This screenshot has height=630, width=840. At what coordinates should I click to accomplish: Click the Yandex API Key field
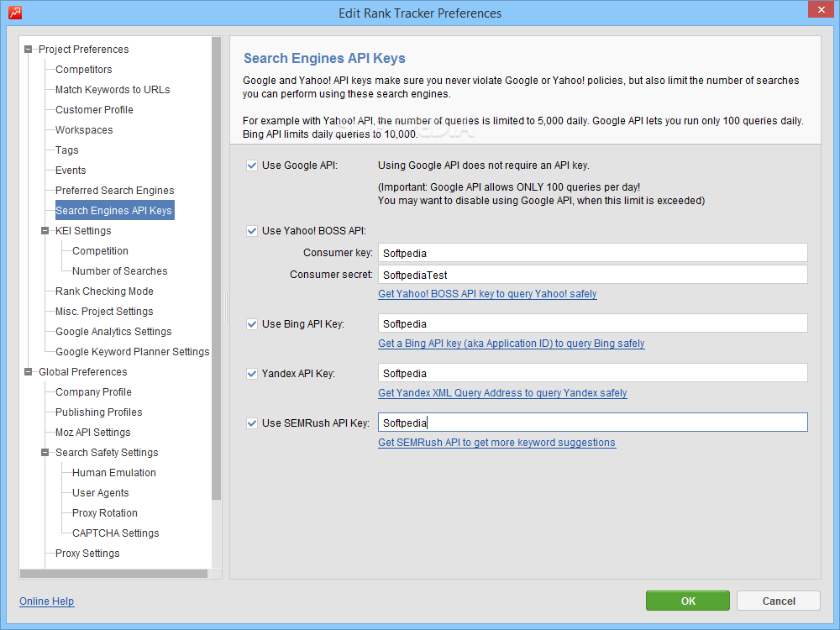592,374
